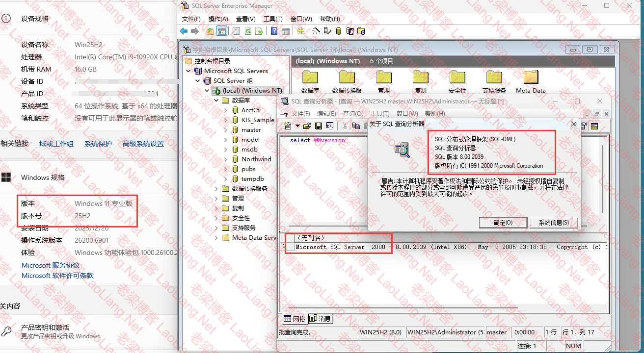Open the 工具(T) menu in Enterprise Manager
The height and width of the screenshot is (353, 644).
pos(272,19)
